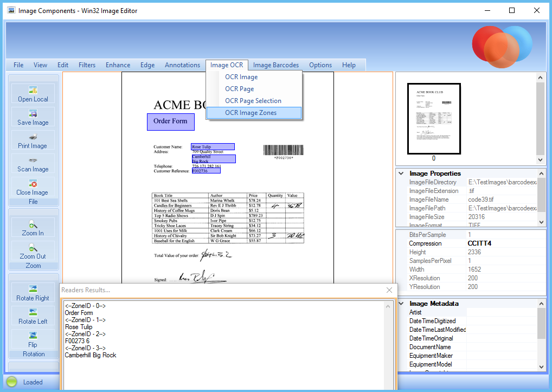Click Image Metadata scroll up arrow
Screen dimensions: 552x392
[x=542, y=304]
